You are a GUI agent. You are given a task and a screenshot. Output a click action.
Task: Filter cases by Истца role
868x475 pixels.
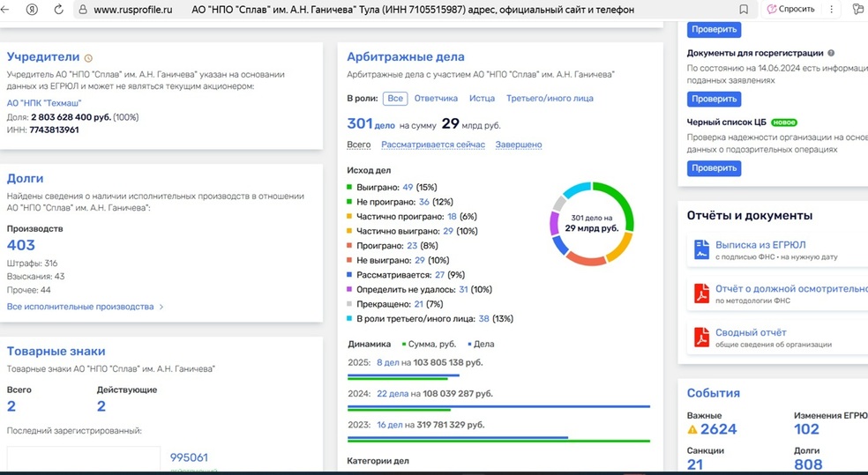482,99
